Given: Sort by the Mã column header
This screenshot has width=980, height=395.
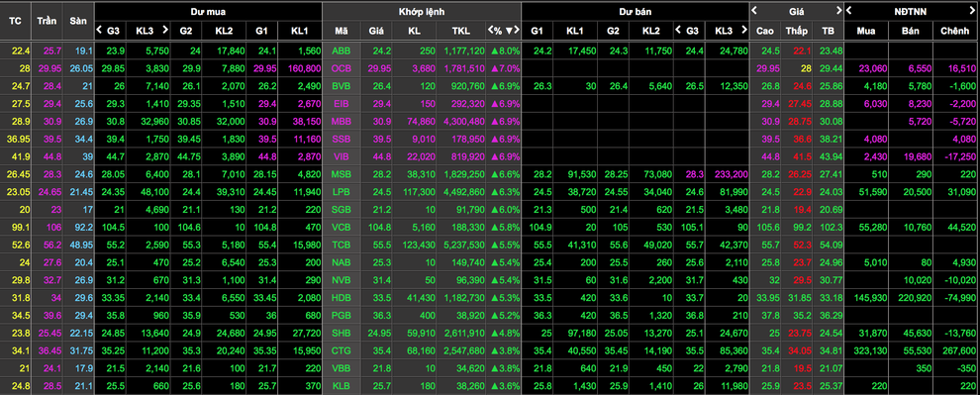Looking at the screenshot, I should click(x=342, y=30).
